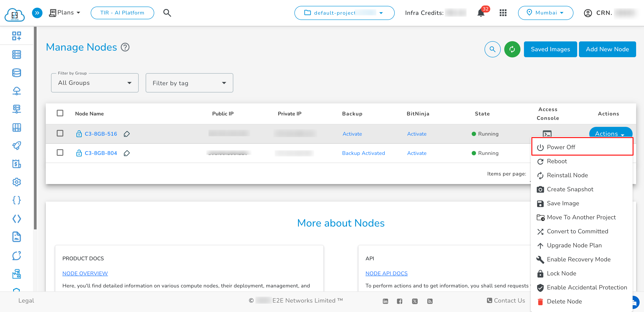Image resolution: width=644 pixels, height=312 pixels.
Task: Check the checkbox for node C3-8GB-804
Action: [60, 153]
